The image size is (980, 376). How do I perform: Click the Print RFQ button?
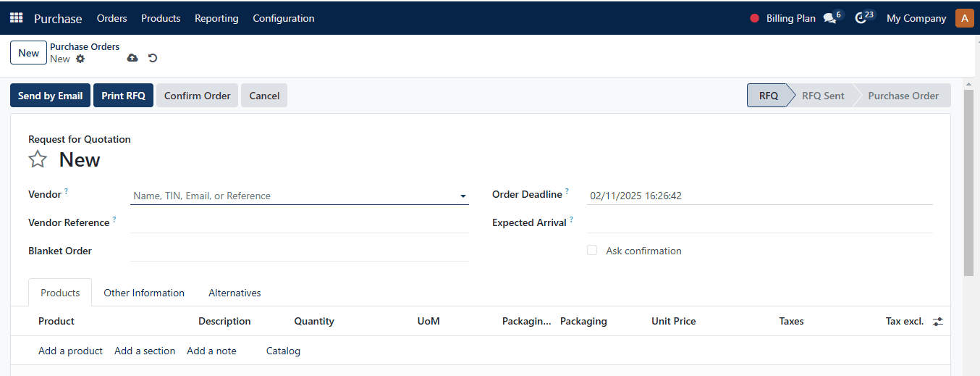click(123, 96)
